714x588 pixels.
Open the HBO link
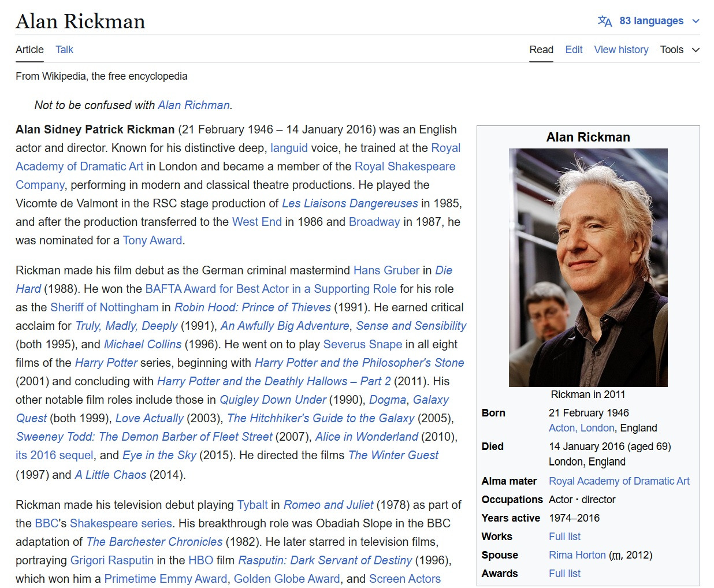(x=201, y=560)
